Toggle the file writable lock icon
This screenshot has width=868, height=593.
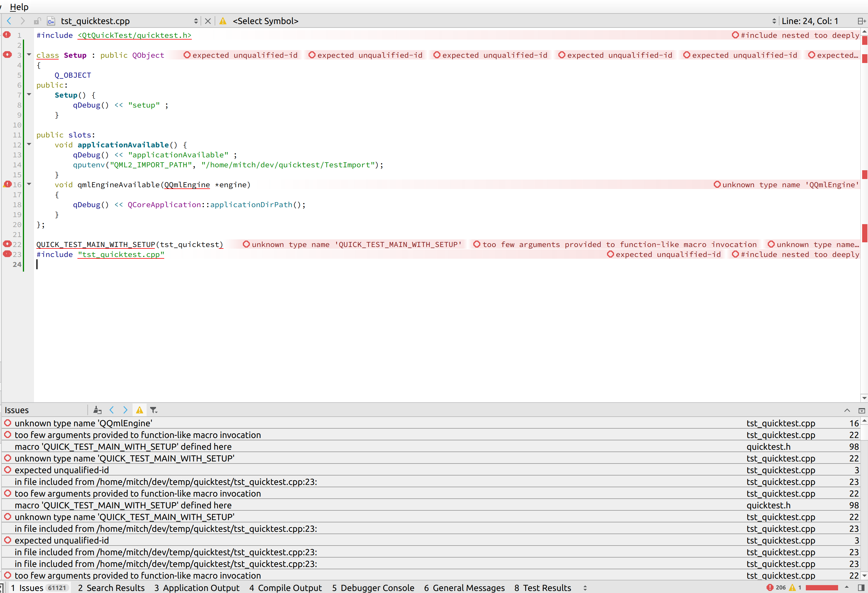click(x=37, y=21)
